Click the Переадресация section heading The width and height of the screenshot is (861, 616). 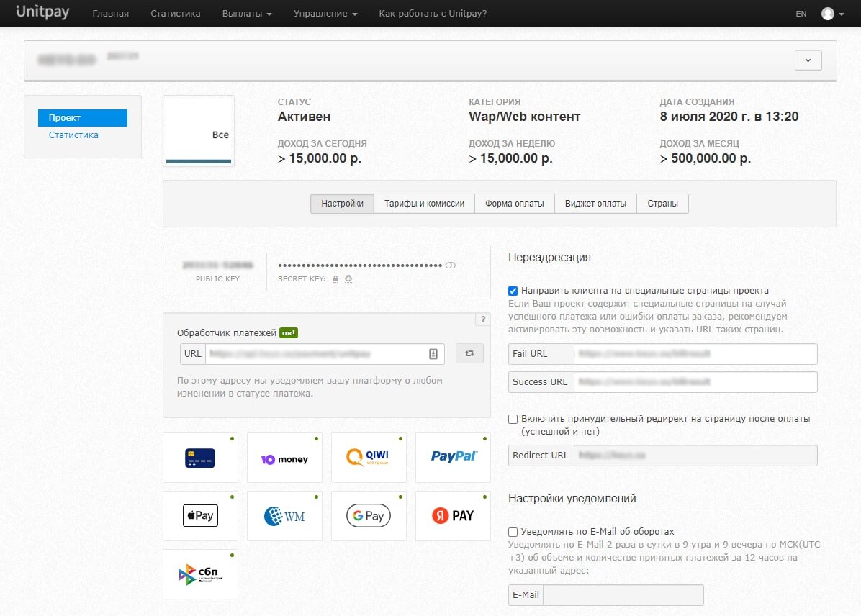550,258
